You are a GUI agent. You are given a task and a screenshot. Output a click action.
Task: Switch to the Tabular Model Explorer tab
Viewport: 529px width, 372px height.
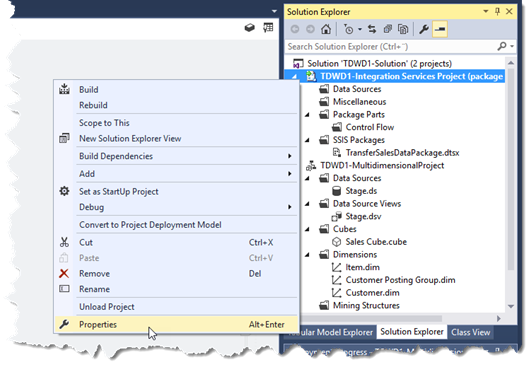point(331,332)
